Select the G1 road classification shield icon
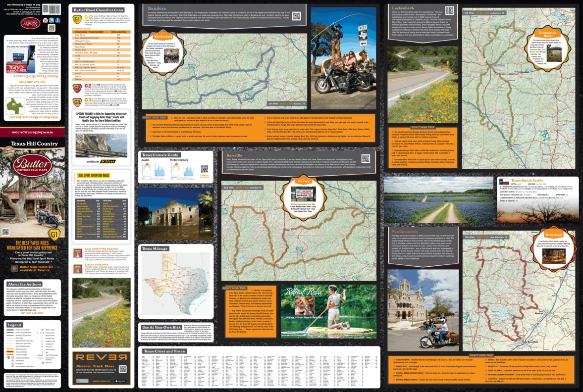The width and height of the screenshot is (583, 392). [x=77, y=19]
